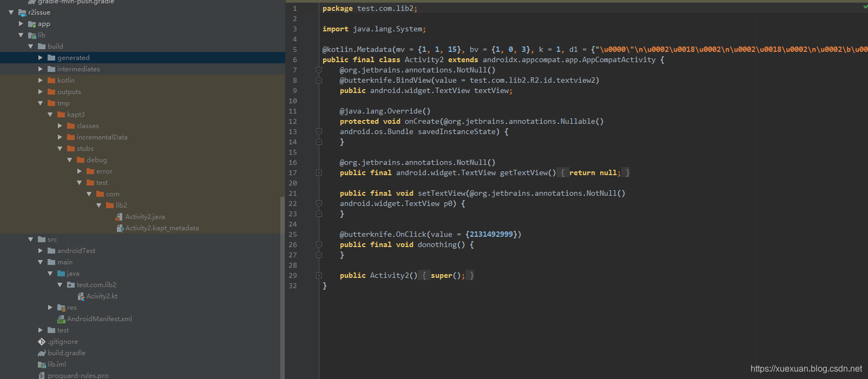
Task: Select the com folder label
Action: [113, 194]
